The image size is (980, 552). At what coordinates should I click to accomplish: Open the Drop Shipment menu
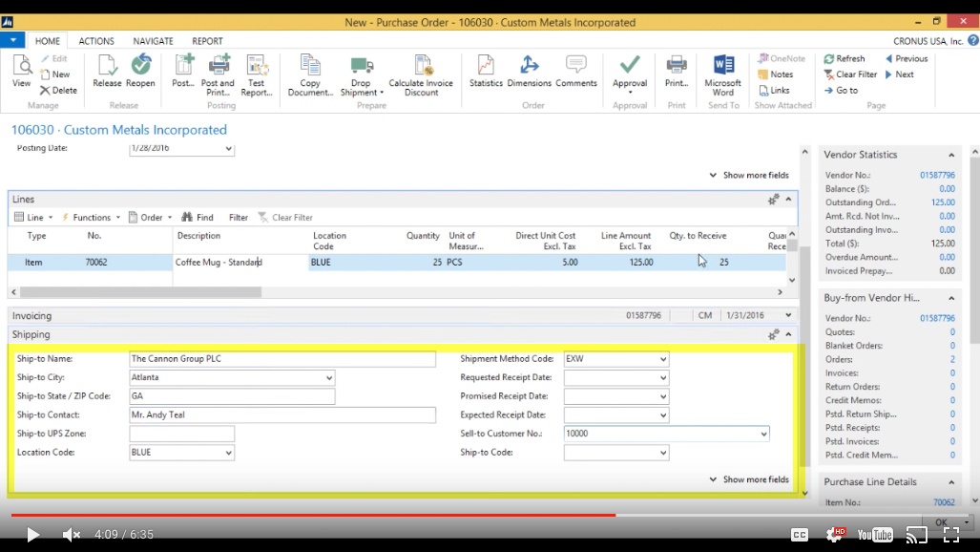pyautogui.click(x=362, y=75)
